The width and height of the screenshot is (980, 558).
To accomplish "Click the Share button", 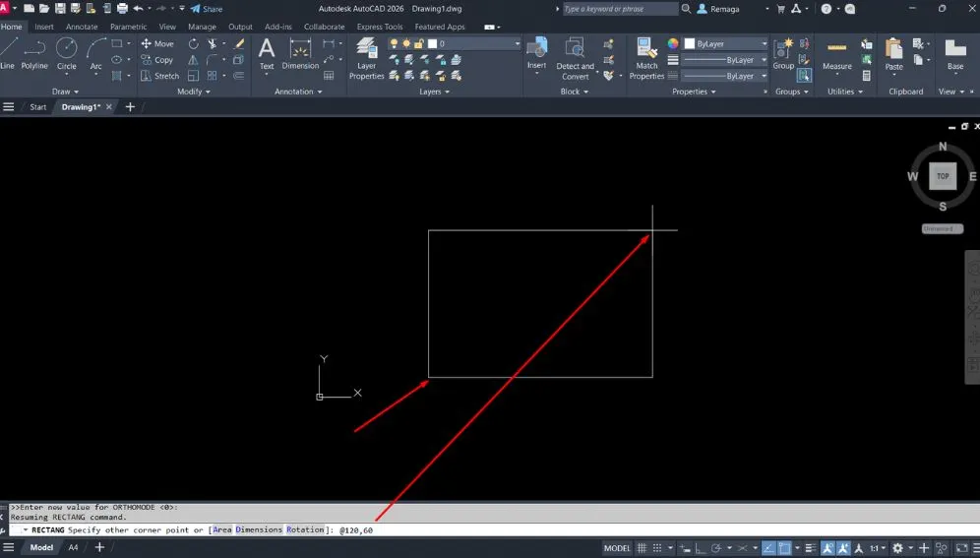I will 207,9.
